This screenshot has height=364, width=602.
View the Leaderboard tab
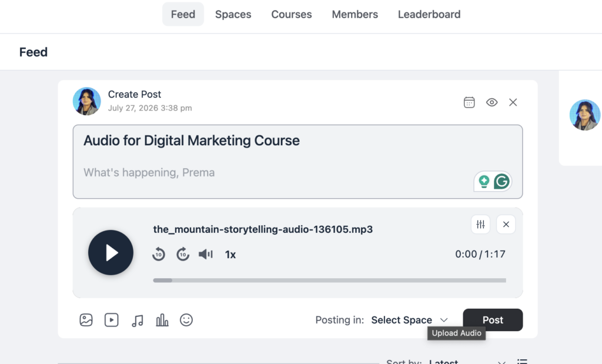(x=429, y=14)
